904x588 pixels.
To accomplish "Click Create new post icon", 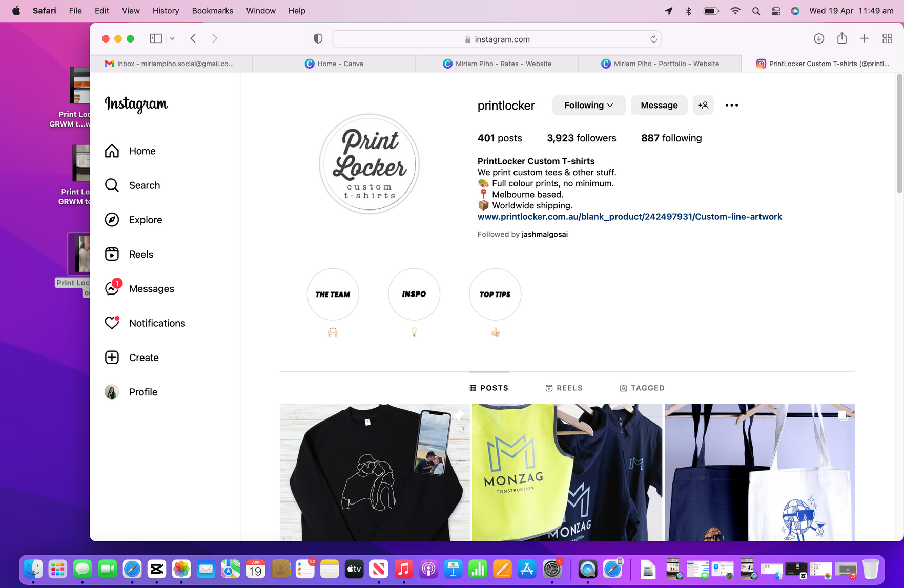I will pos(132,358).
